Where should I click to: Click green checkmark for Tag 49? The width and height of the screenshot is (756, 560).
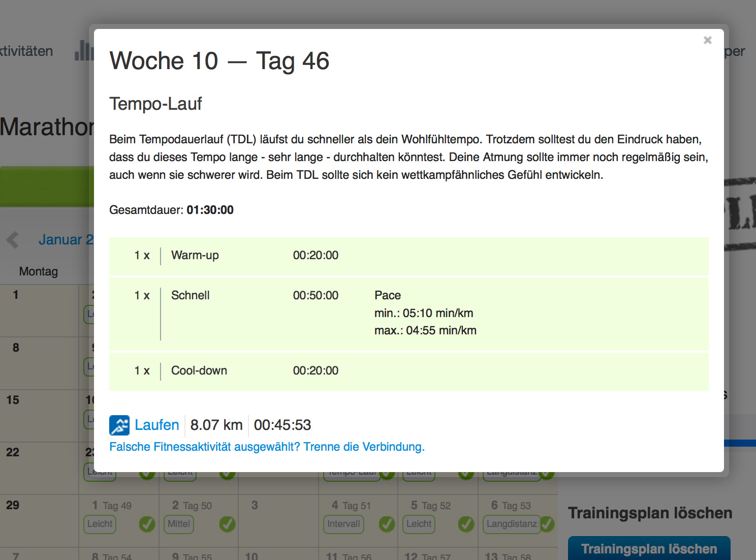click(147, 524)
